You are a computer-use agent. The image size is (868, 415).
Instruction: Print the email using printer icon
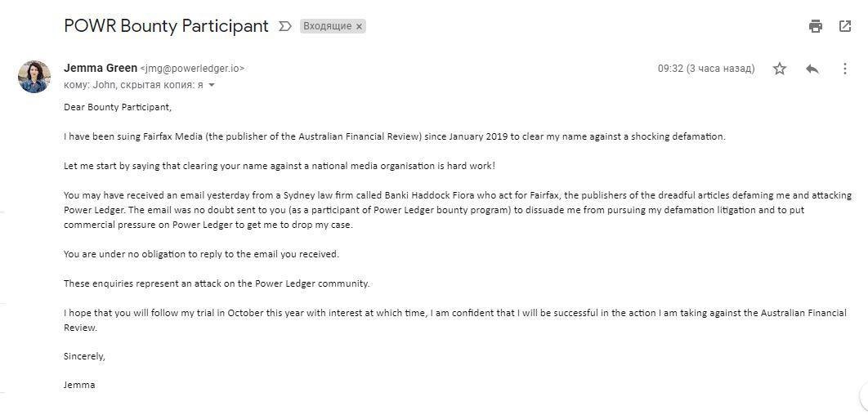[816, 26]
